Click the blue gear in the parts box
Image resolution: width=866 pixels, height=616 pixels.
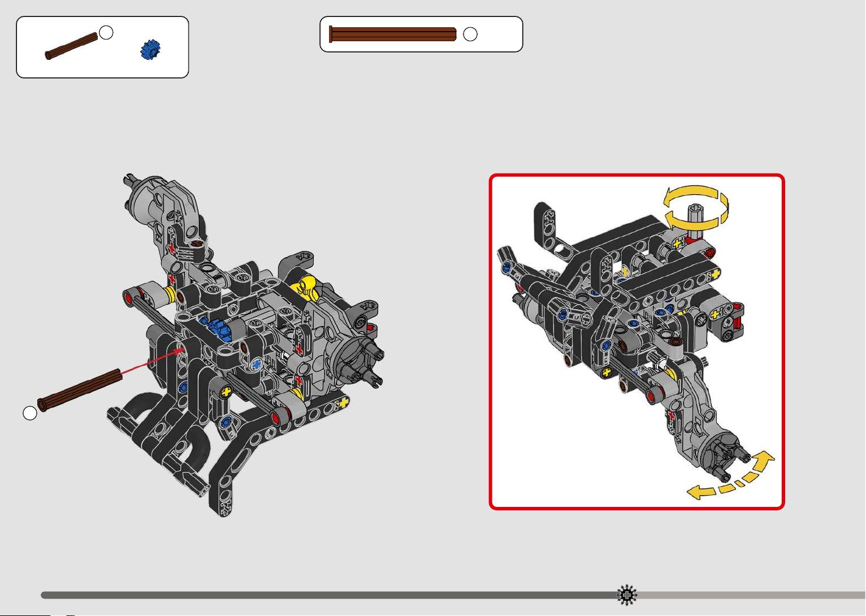tap(150, 50)
